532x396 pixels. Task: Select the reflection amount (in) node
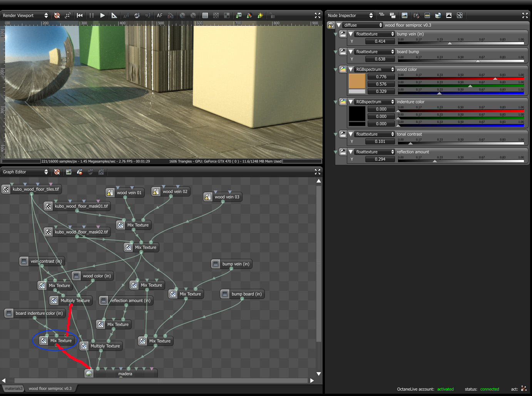click(x=126, y=300)
